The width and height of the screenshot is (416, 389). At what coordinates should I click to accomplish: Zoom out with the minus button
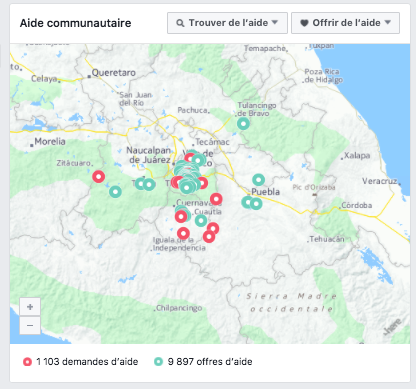coord(30,325)
